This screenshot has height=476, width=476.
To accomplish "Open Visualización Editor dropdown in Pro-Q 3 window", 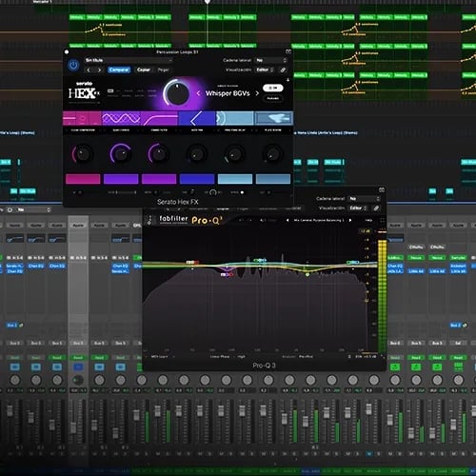I will pyautogui.click(x=358, y=208).
